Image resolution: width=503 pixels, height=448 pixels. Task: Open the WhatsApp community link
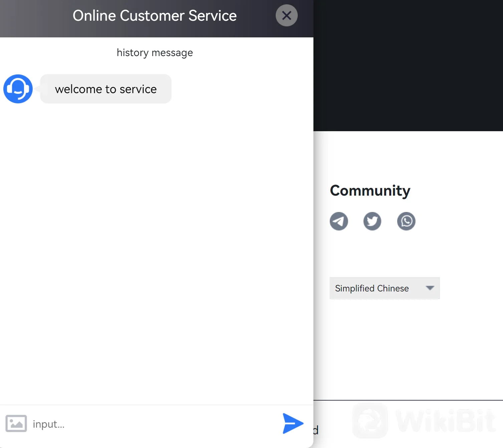click(406, 221)
